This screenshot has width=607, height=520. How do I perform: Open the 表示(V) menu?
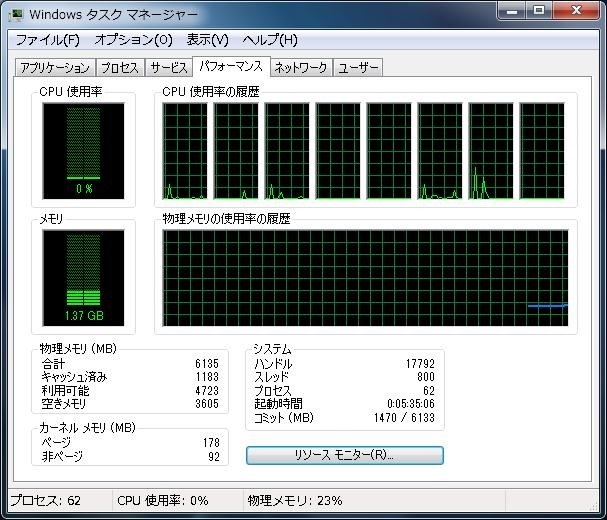pyautogui.click(x=207, y=40)
